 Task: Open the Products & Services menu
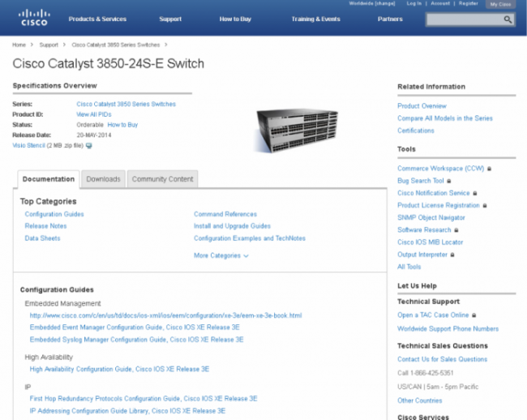[x=97, y=19]
